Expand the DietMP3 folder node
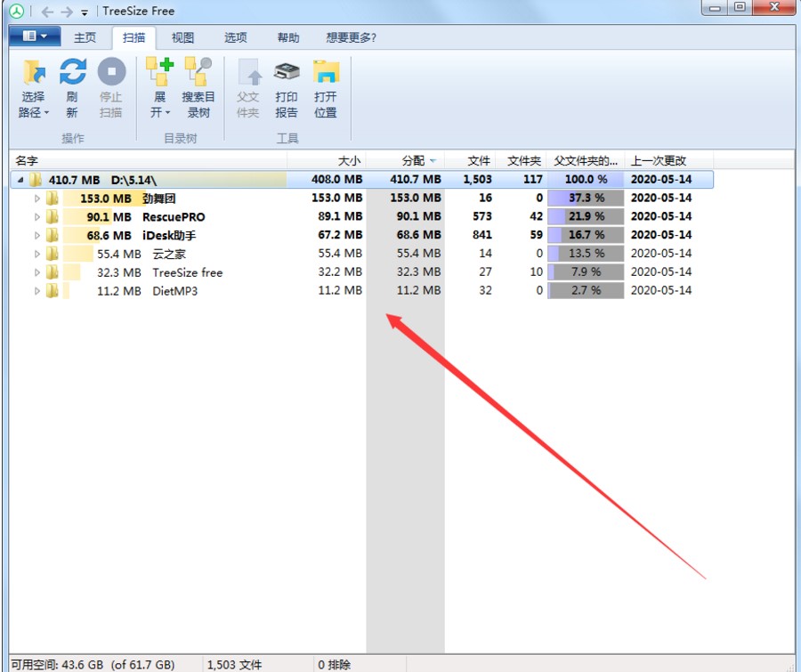 click(37, 291)
